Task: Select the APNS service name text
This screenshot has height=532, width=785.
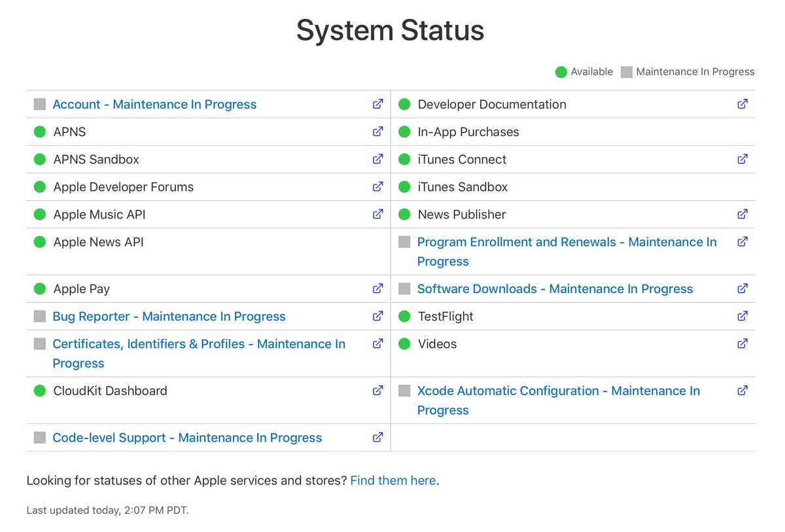Action: pos(69,132)
